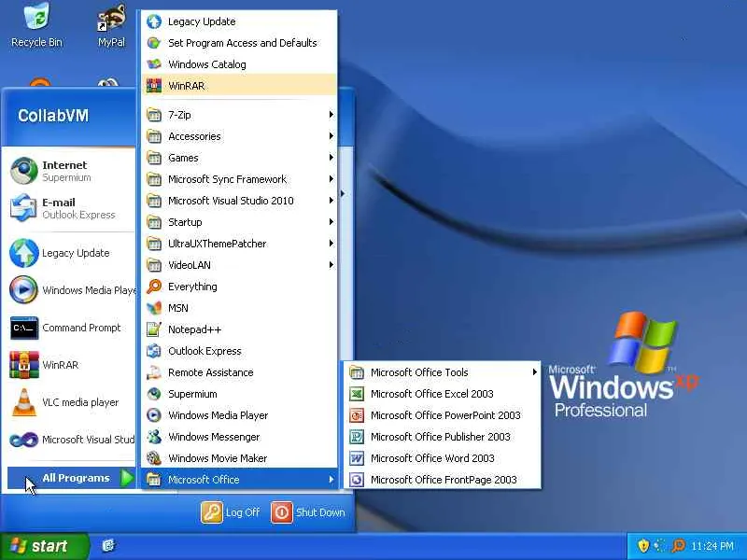Image resolution: width=747 pixels, height=560 pixels.
Task: Open Set Program Access and Defaults
Action: 239,43
